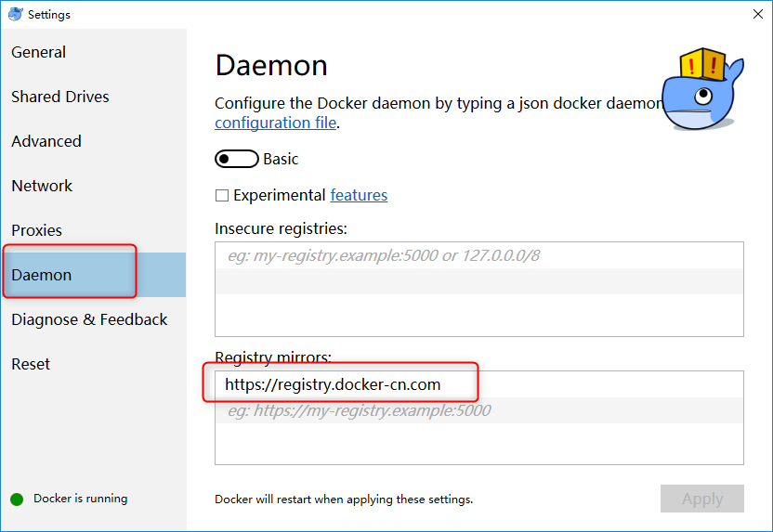Open the Advanced settings tab
The height and width of the screenshot is (532, 773).
(x=46, y=141)
